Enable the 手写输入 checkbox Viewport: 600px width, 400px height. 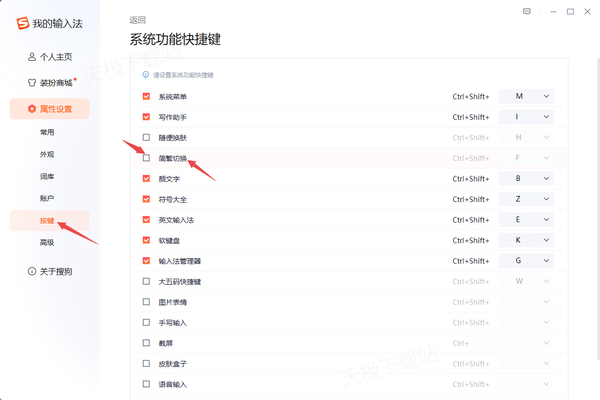click(146, 322)
